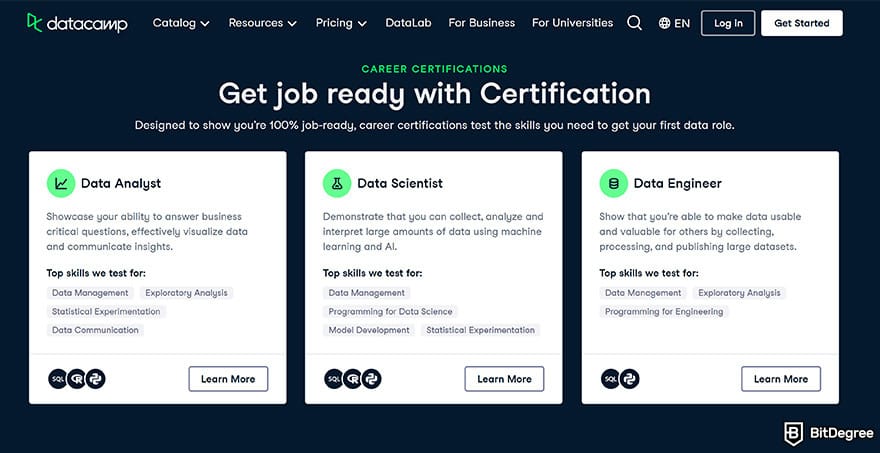The height and width of the screenshot is (453, 880).
Task: Expand the Catalog dropdown menu
Action: 181,23
